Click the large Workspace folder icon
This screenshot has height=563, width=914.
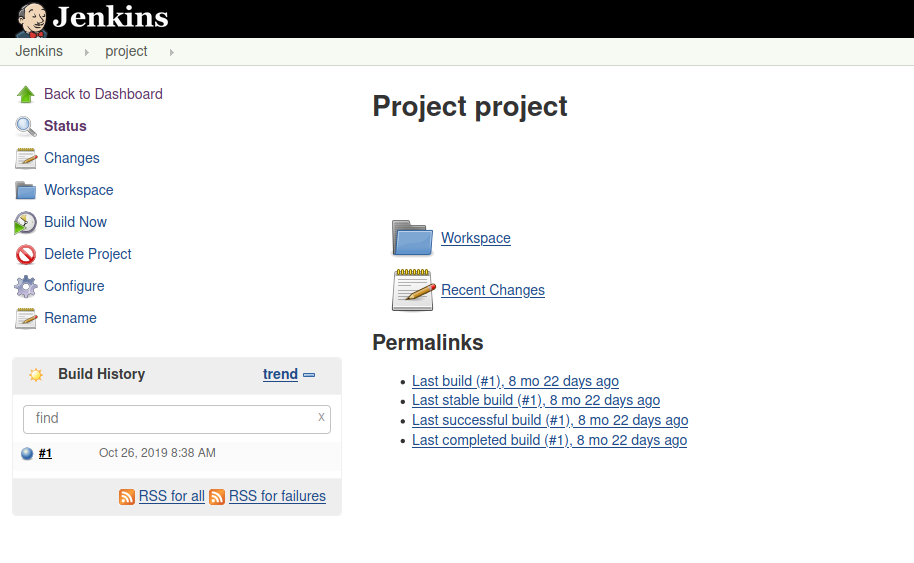click(413, 238)
